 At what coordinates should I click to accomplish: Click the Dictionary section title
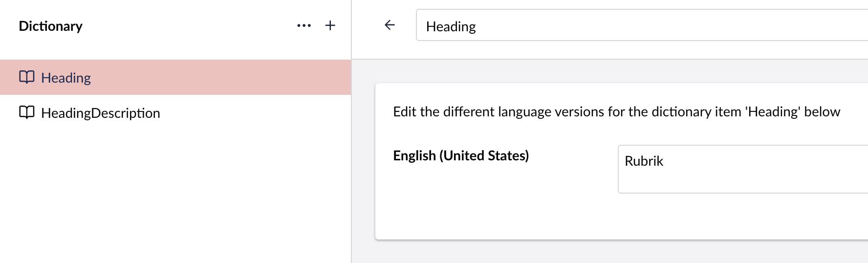[x=50, y=26]
